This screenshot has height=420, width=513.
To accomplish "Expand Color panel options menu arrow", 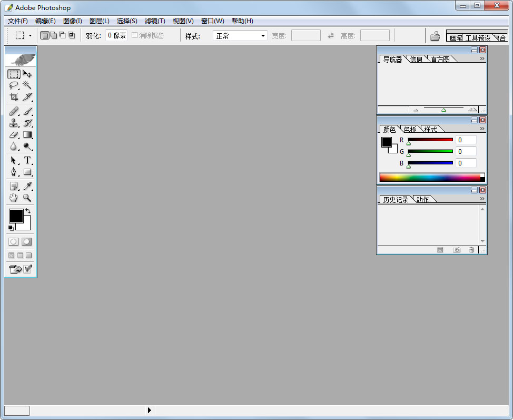I will pos(482,129).
